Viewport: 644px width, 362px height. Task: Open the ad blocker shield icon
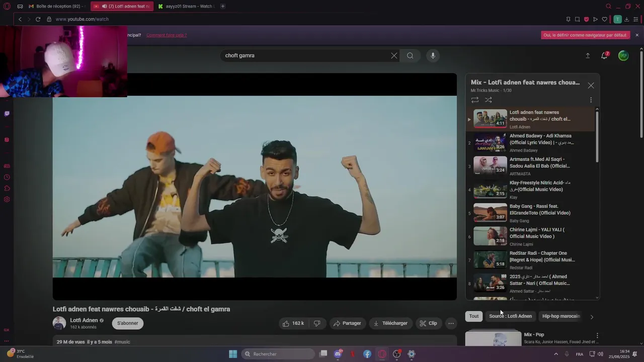[586, 19]
